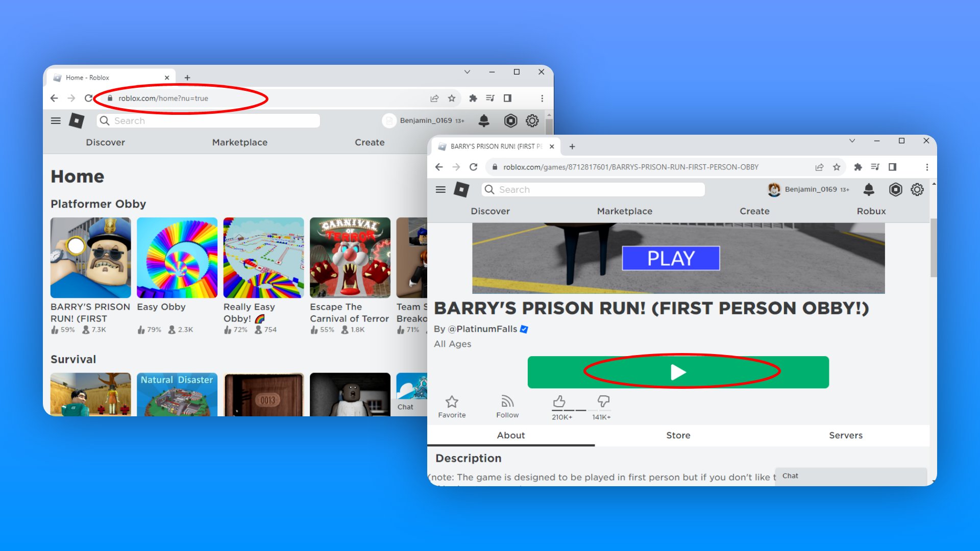Open settings gear in Home window

point(532,121)
